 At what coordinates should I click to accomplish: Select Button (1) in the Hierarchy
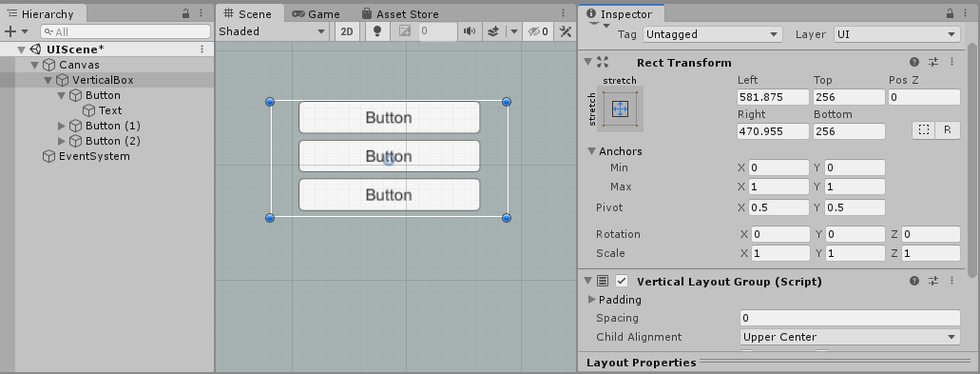[112, 126]
